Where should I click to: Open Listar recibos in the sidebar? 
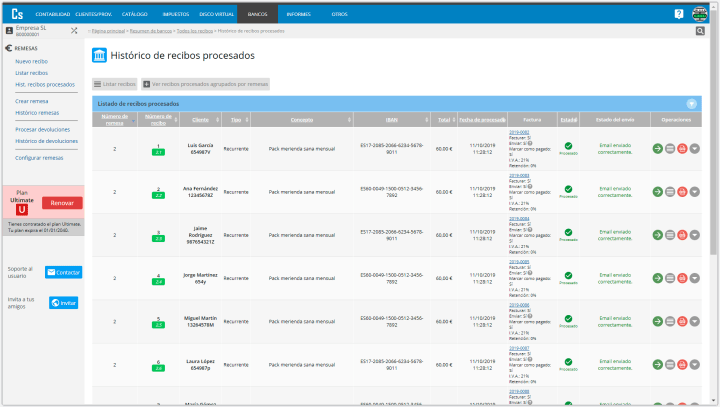[31, 73]
